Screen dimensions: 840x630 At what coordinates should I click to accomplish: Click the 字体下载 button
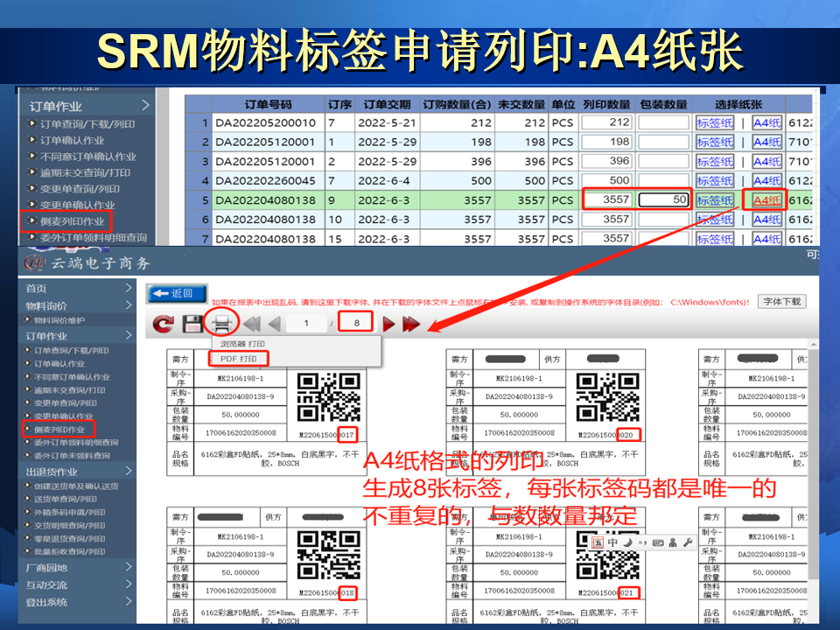[x=781, y=302]
